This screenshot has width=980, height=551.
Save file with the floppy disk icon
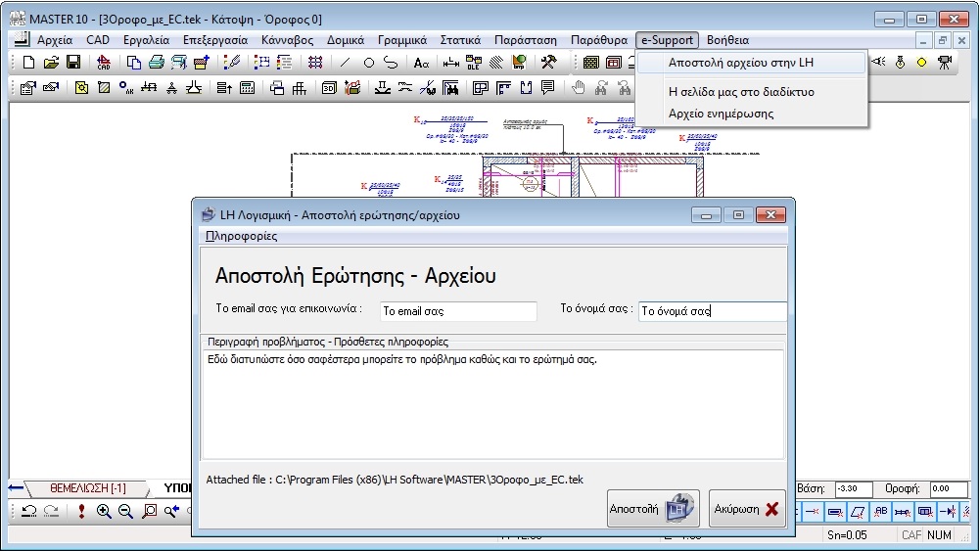(x=72, y=63)
